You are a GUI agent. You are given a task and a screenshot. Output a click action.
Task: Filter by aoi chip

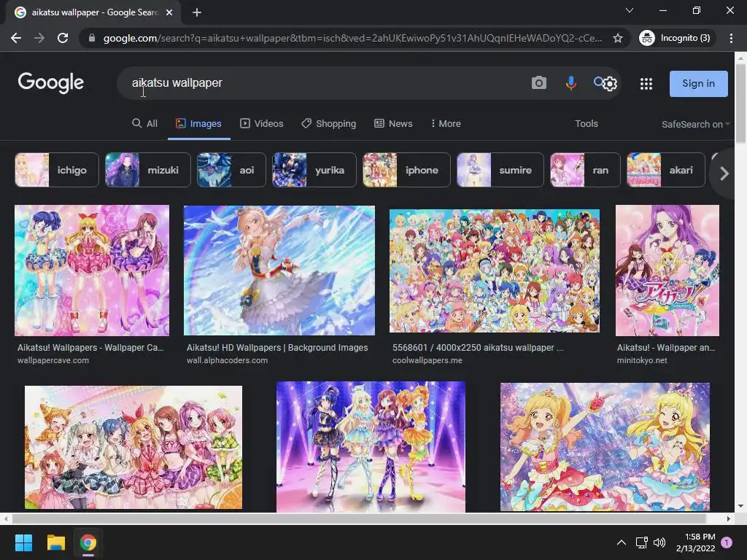coord(231,170)
